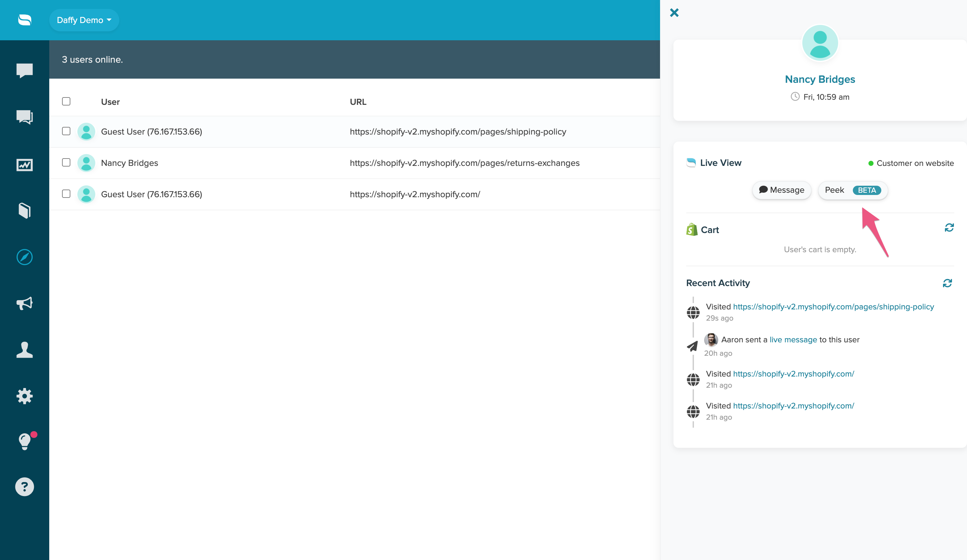Open the help question mark icon
967x560 pixels.
25,487
